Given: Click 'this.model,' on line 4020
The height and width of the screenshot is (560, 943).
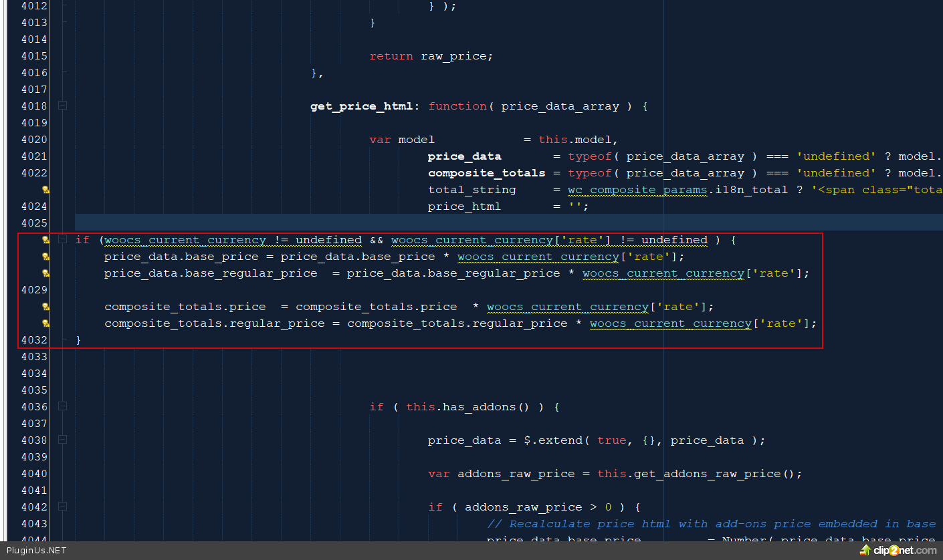Looking at the screenshot, I should 579,140.
